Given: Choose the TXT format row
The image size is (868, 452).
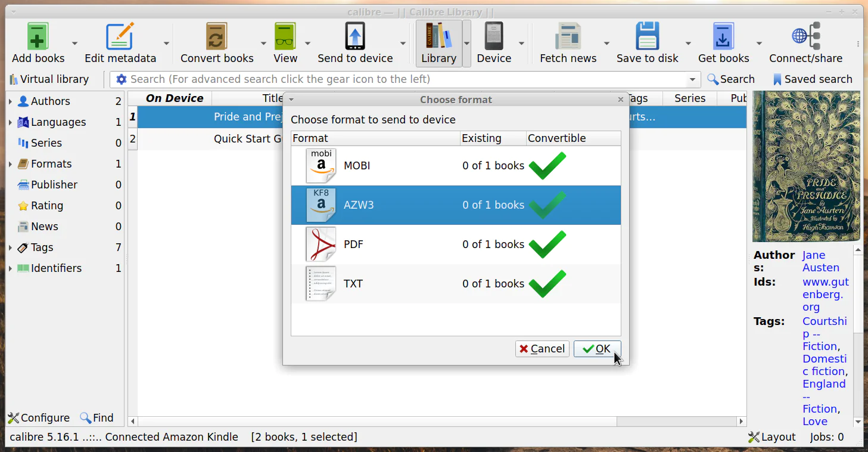Looking at the screenshot, I should [456, 284].
